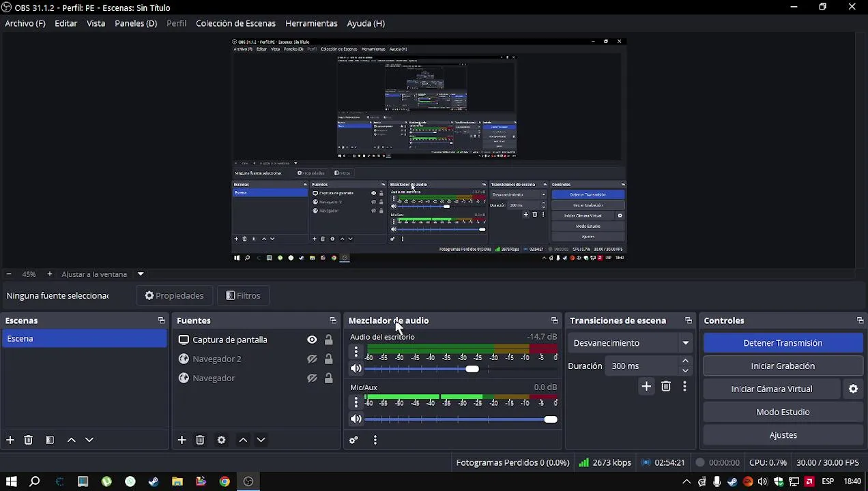The height and width of the screenshot is (491, 868).
Task: Open Windows search from the taskbar
Action: (35, 481)
